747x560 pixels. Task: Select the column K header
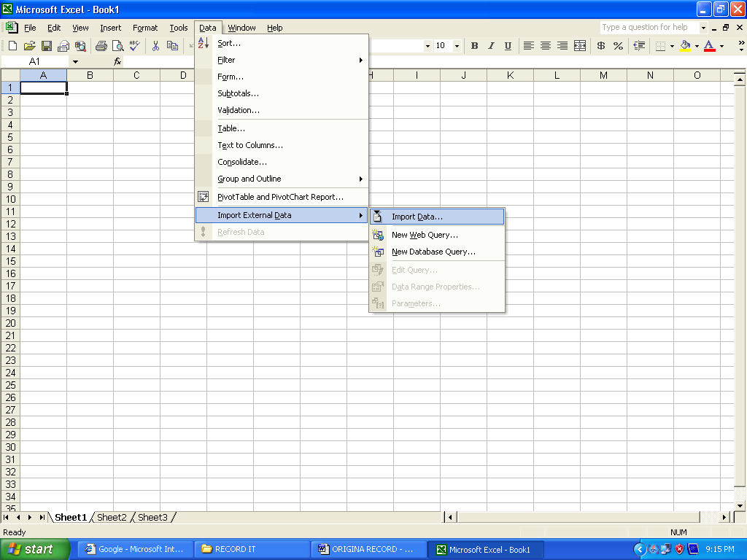point(510,75)
